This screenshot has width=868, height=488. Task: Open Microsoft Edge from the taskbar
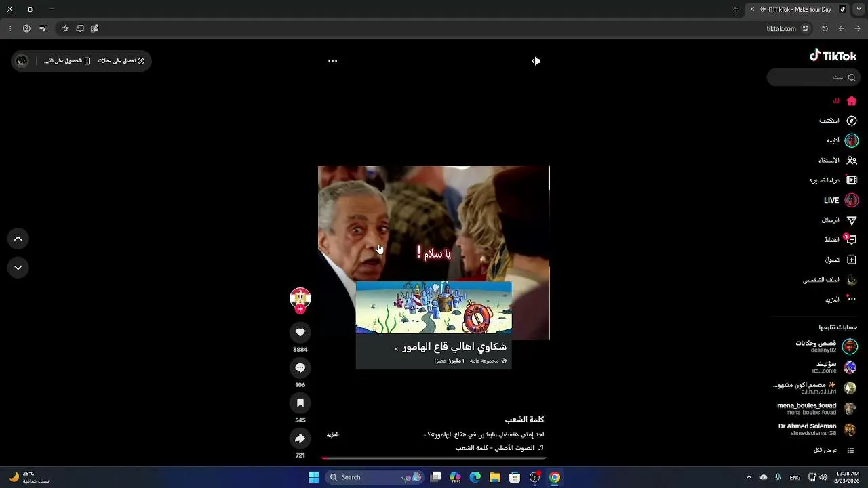pos(475,477)
